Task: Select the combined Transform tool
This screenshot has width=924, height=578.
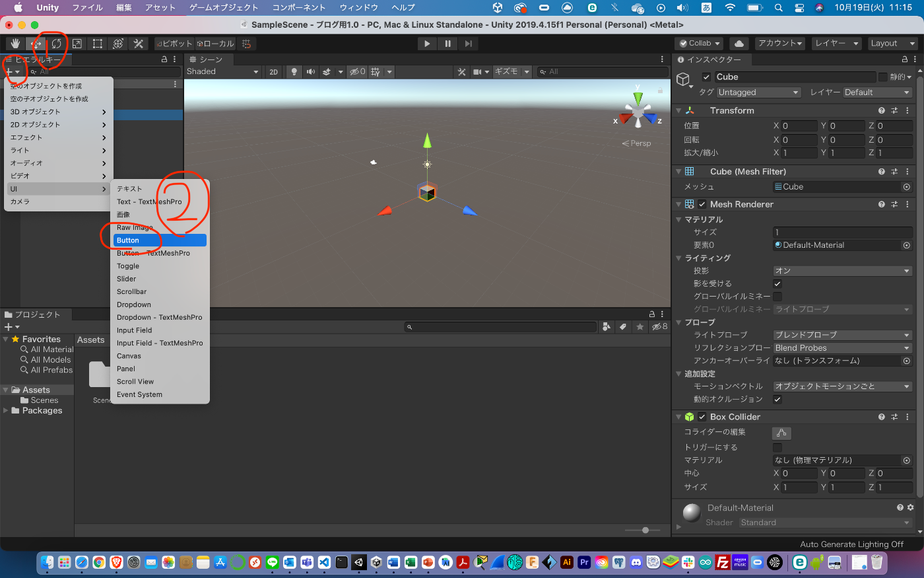Action: pyautogui.click(x=118, y=44)
